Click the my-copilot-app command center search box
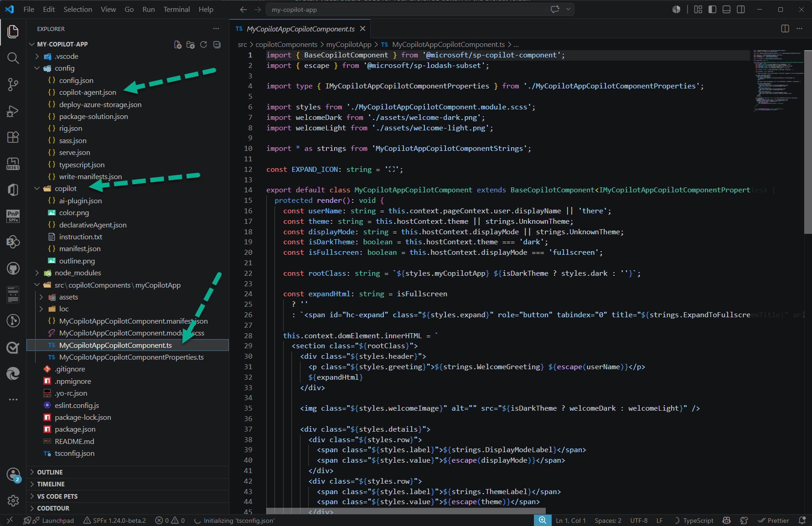This screenshot has width=812, height=526. [x=405, y=10]
